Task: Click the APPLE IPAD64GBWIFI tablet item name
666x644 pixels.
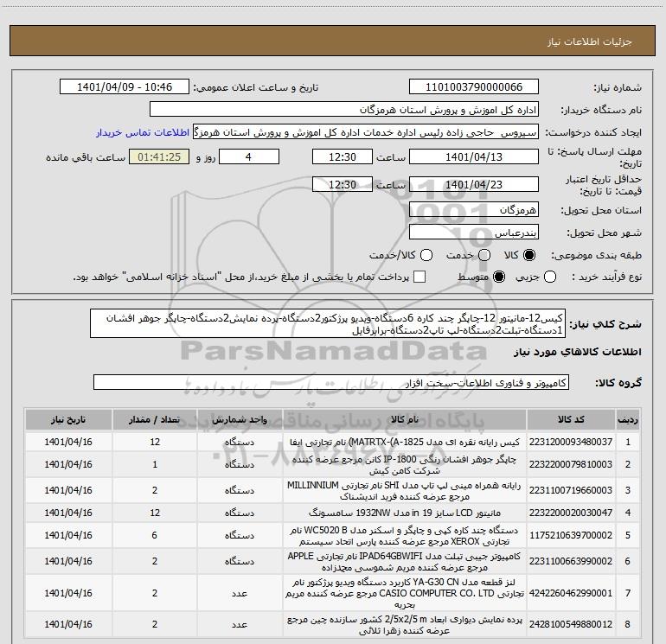Action: 405,561
